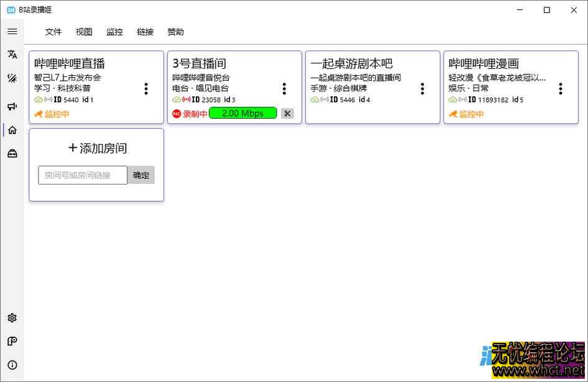The height and width of the screenshot is (382, 588).
Task: Open the three-dot menu on 一起桌游剧本吧 card
Action: (422, 89)
